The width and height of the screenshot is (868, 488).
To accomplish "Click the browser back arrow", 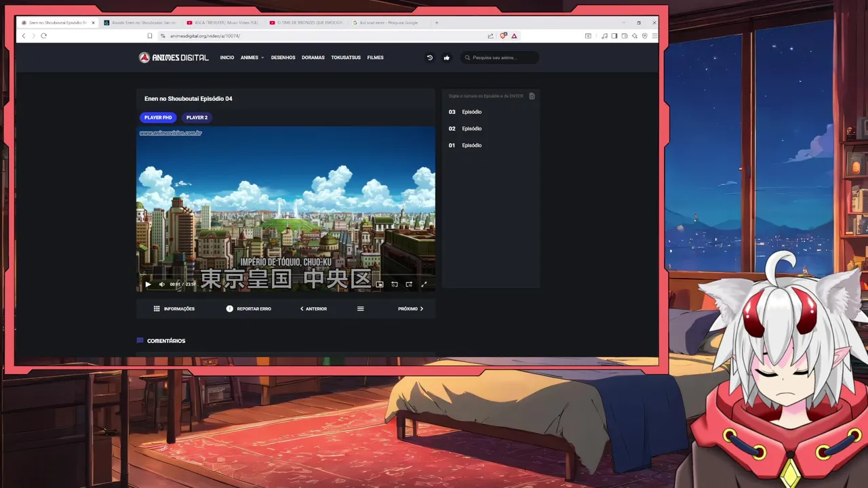I will click(24, 36).
